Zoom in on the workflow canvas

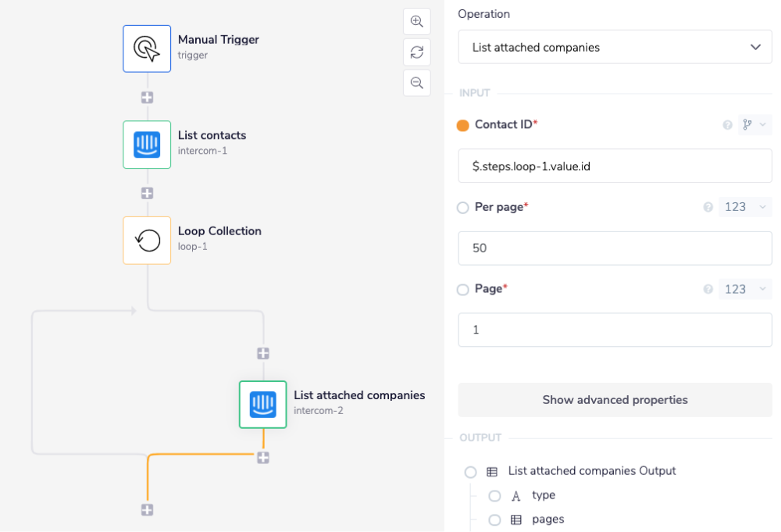pyautogui.click(x=417, y=22)
